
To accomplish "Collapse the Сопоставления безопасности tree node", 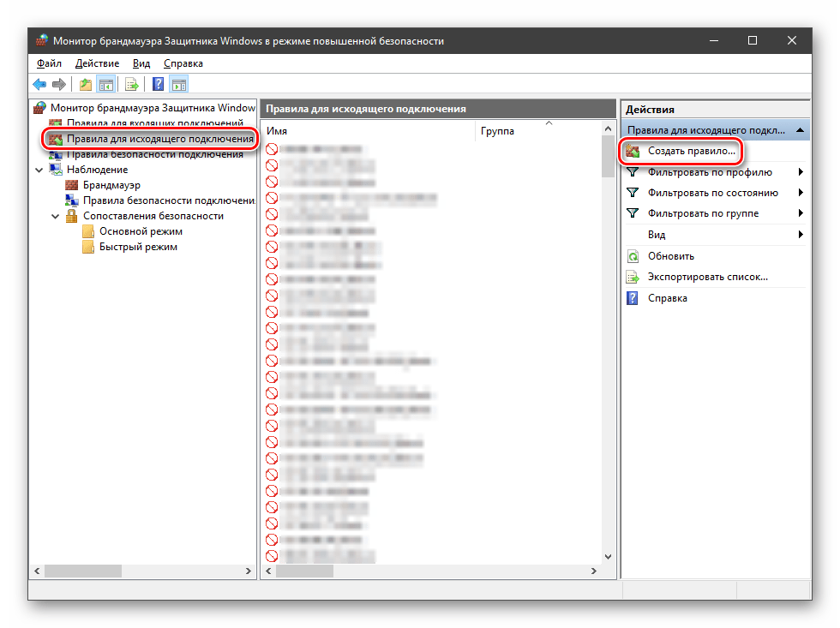I will [56, 216].
